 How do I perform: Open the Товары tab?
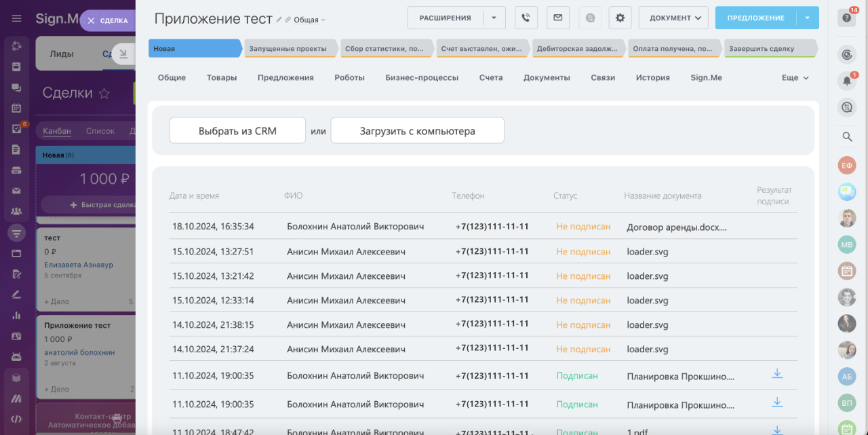[222, 78]
